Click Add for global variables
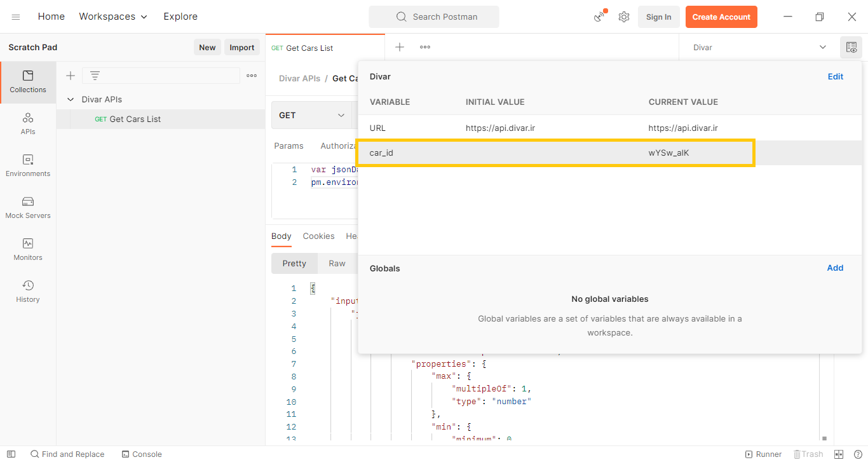 (835, 268)
